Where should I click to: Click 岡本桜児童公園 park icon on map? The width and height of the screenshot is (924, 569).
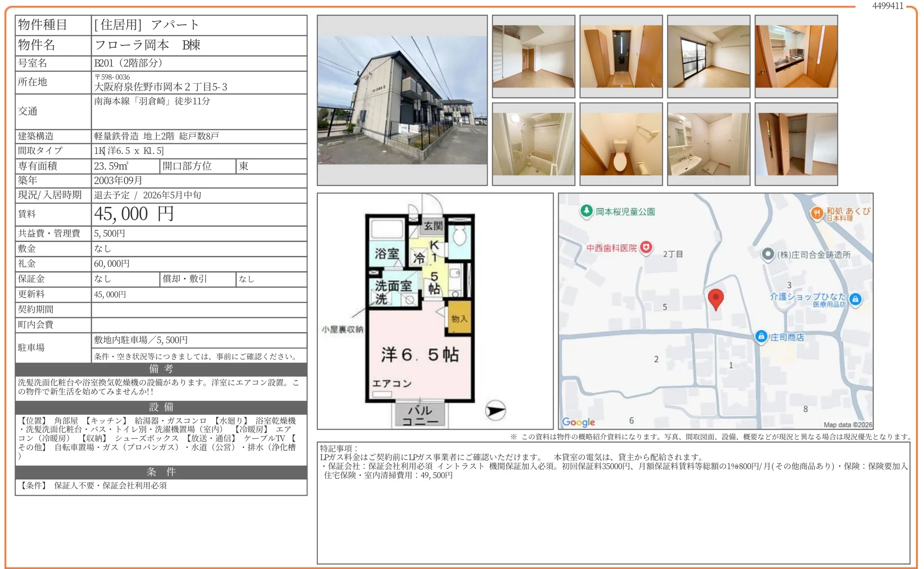click(586, 211)
